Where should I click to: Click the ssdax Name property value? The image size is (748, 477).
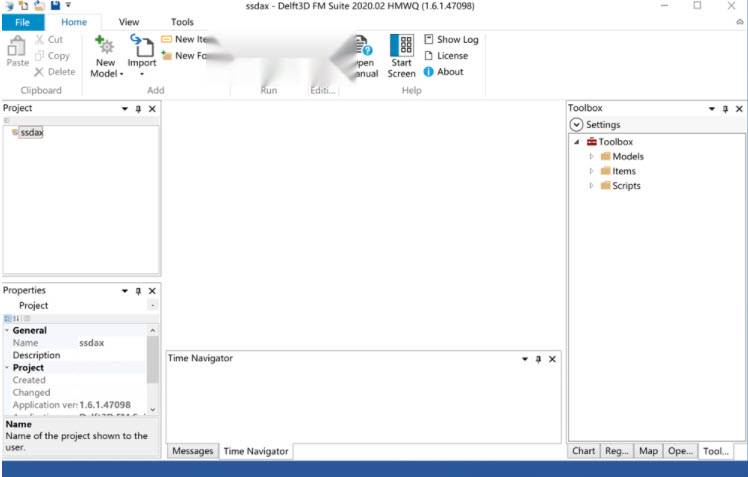[x=92, y=343]
